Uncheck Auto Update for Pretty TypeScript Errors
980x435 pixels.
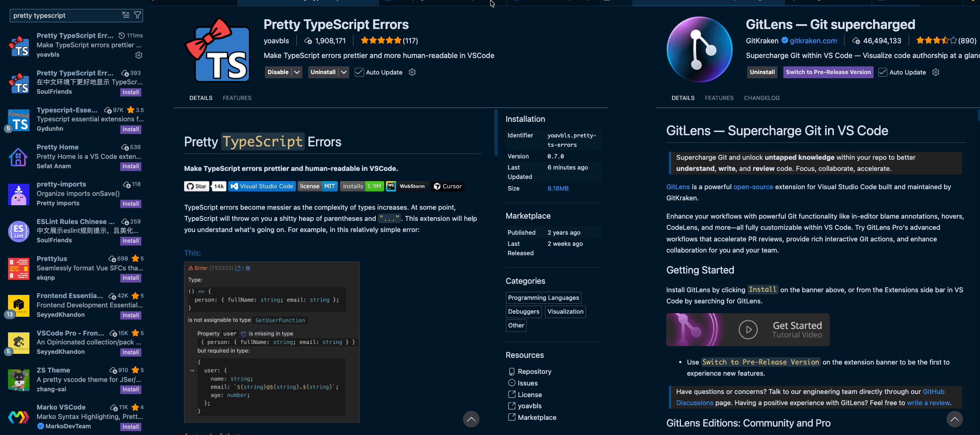tap(359, 72)
